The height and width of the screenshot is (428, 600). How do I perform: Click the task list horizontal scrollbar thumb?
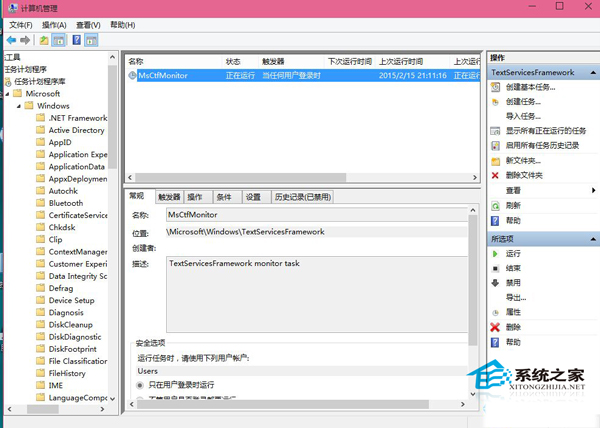[240, 177]
